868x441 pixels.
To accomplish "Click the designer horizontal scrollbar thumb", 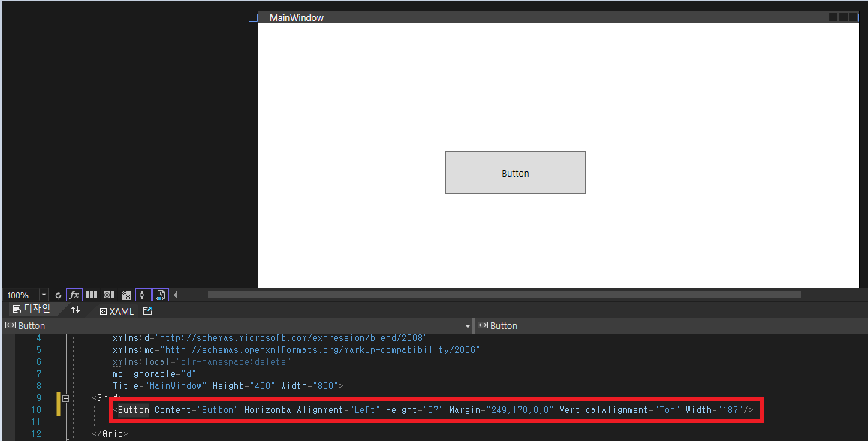I will tap(505, 295).
